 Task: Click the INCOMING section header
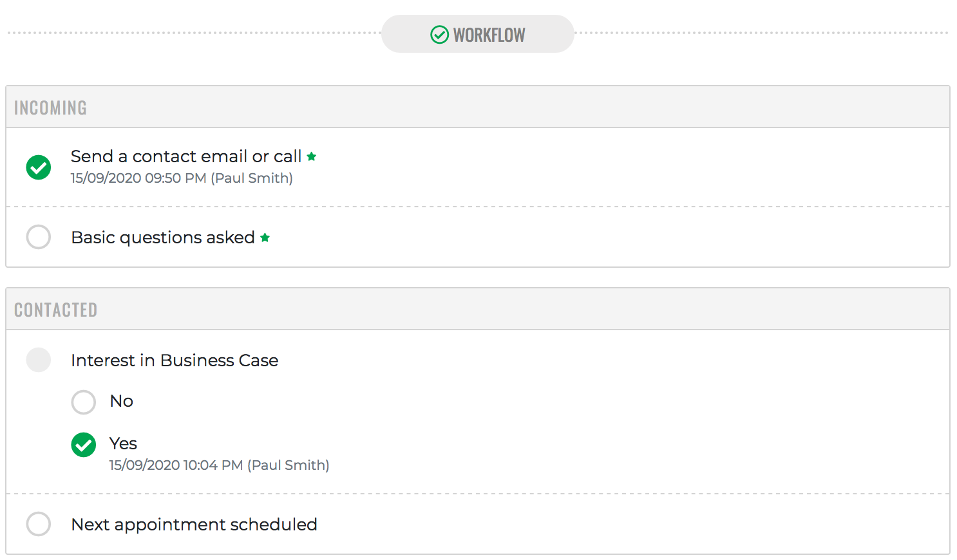[478, 107]
